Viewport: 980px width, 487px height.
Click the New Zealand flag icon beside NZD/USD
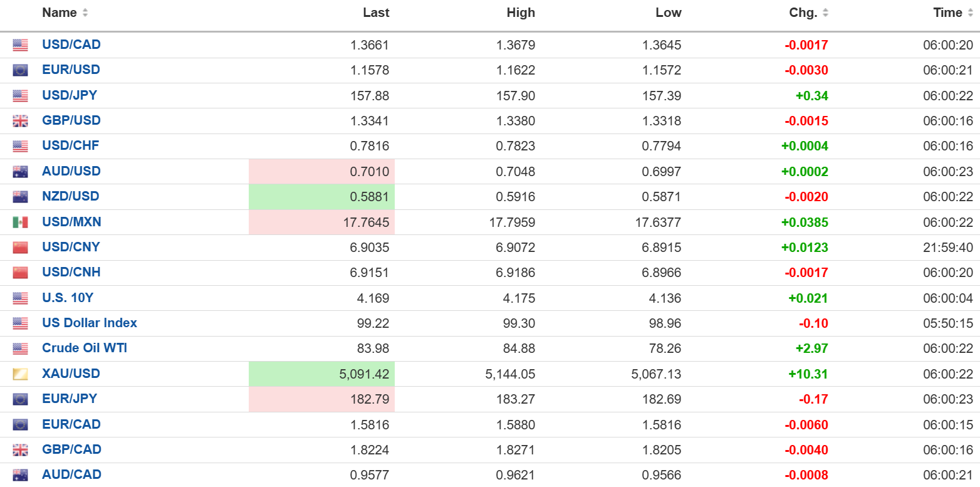(x=20, y=197)
